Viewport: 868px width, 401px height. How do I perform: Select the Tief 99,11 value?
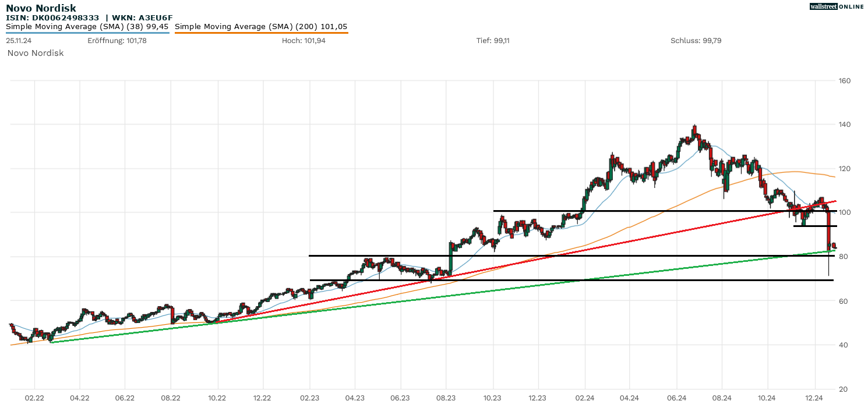pos(493,41)
